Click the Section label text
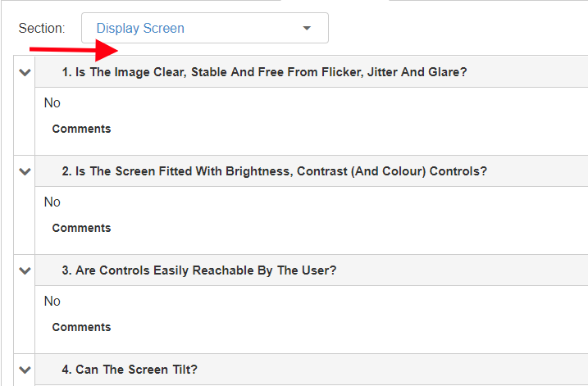 pyautogui.click(x=41, y=28)
